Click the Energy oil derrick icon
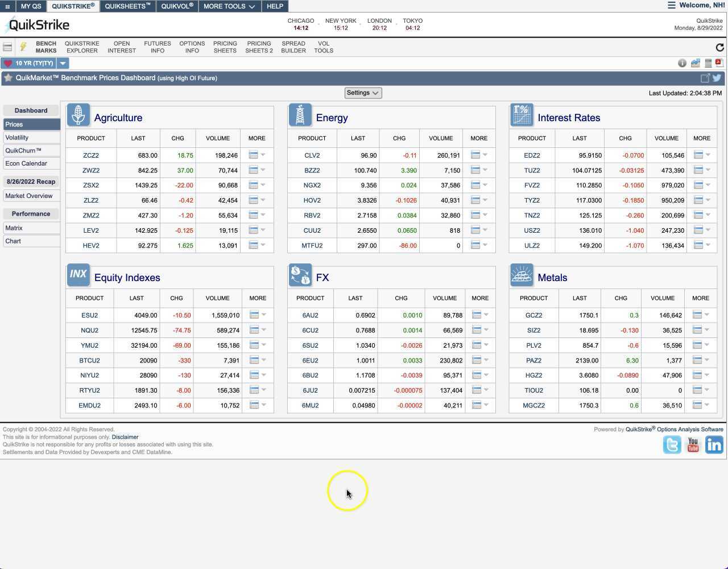 (300, 115)
